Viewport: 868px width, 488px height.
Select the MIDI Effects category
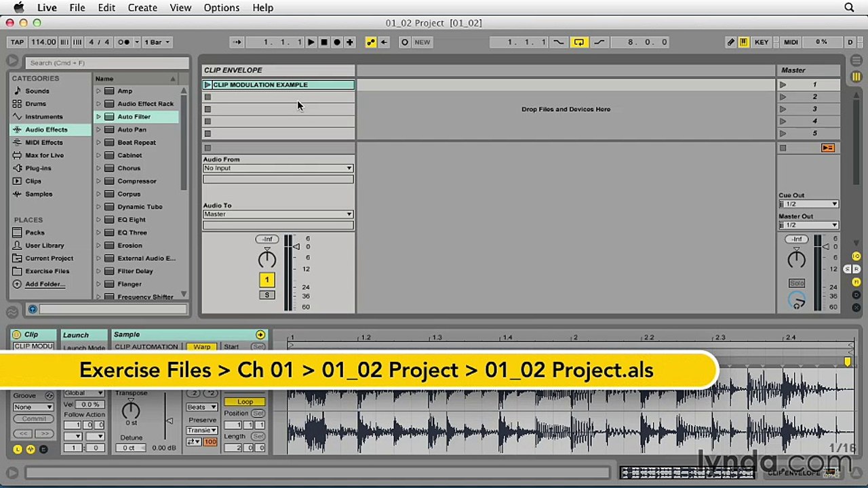click(44, 142)
